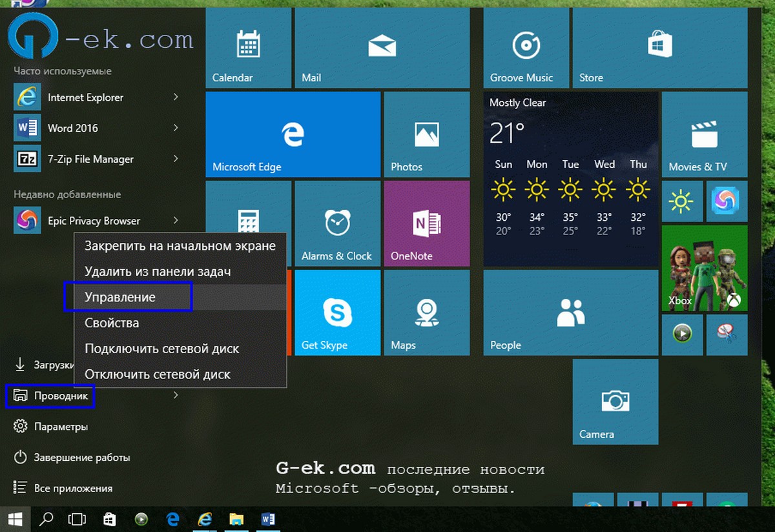This screenshot has height=532, width=775.
Task: Expand the Проводник jump list arrow
Action: coord(176,396)
